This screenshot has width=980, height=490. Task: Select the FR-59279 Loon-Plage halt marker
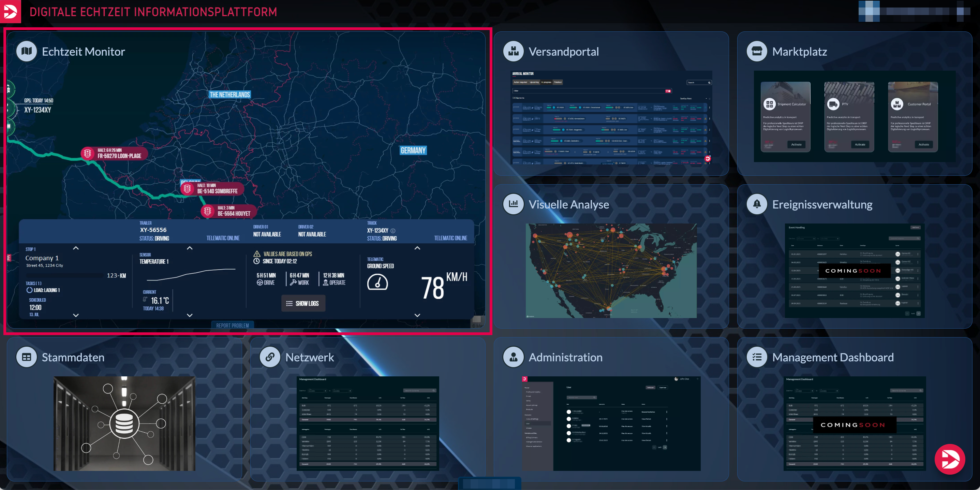(88, 154)
